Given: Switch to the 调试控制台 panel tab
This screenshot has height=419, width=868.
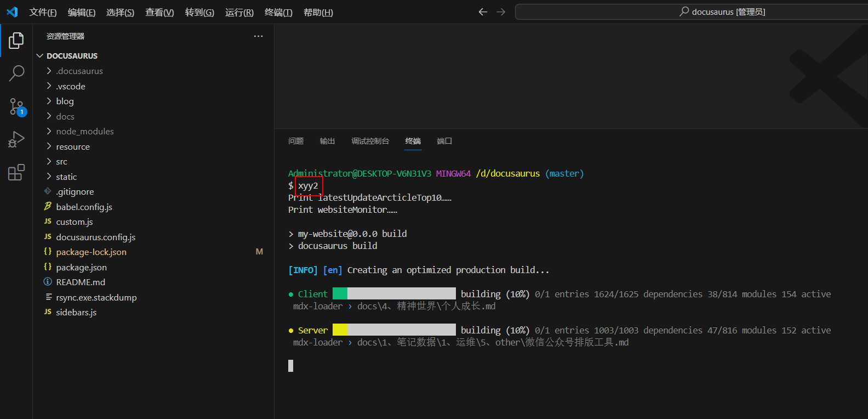Looking at the screenshot, I should 370,141.
